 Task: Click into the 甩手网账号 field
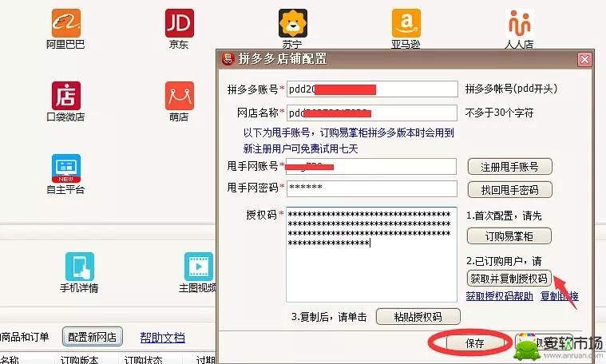coord(371,167)
